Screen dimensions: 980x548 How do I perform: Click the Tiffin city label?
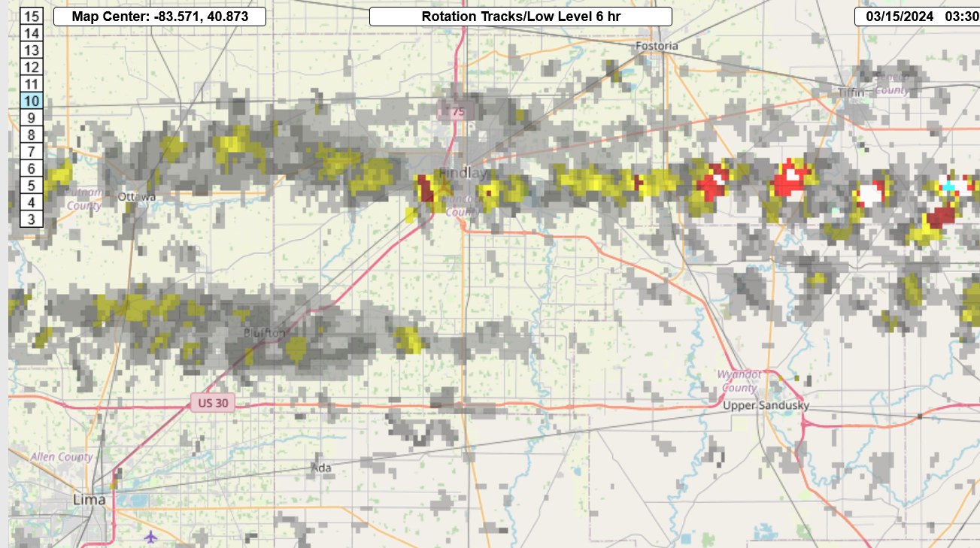851,92
